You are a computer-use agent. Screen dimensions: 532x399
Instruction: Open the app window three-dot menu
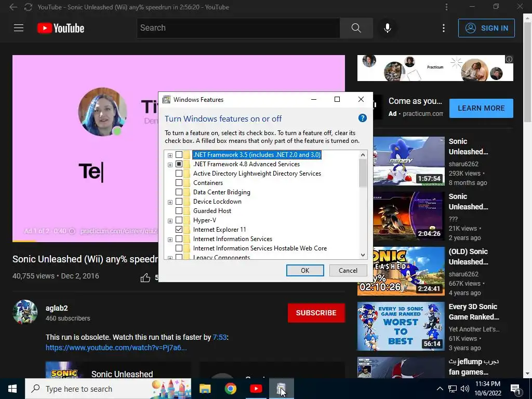pyautogui.click(x=446, y=7)
